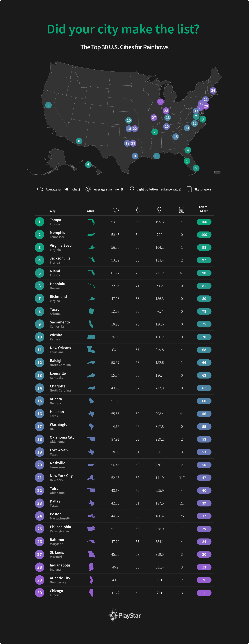Image resolution: width=249 pixels, height=644 pixels.
Task: Click the score pill 100 in Tampa row
Action: coord(204,222)
